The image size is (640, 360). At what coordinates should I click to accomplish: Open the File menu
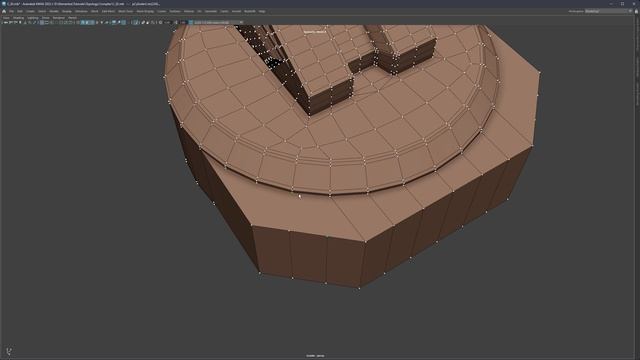pyautogui.click(x=11, y=11)
